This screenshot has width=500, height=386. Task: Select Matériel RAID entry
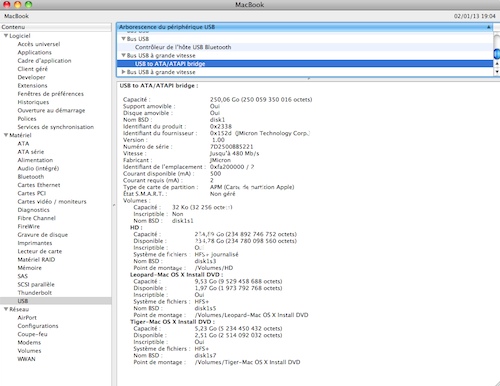coord(36,259)
